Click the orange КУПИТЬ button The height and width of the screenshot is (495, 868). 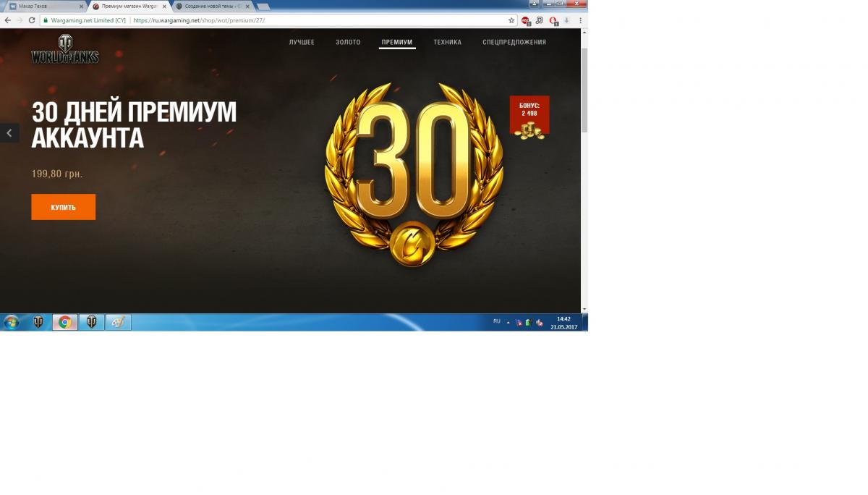63,207
